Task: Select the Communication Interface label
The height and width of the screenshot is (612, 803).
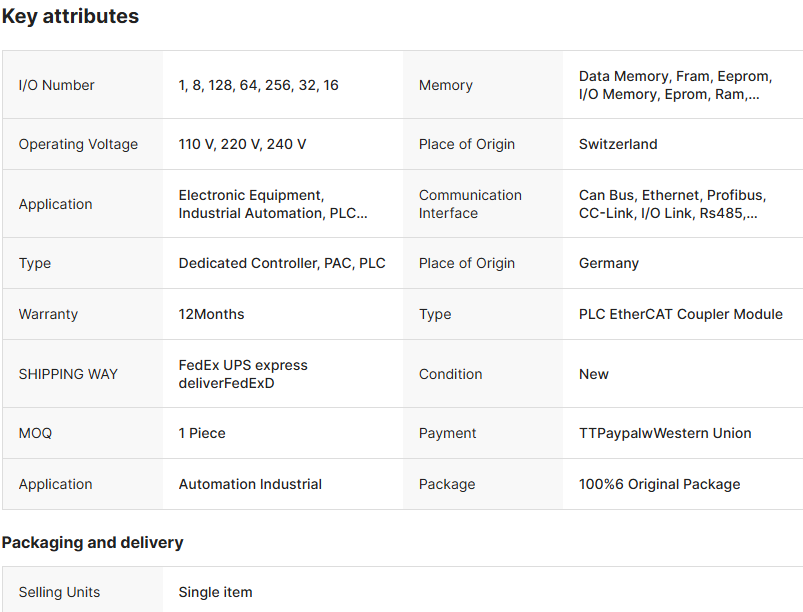Action: (x=470, y=204)
